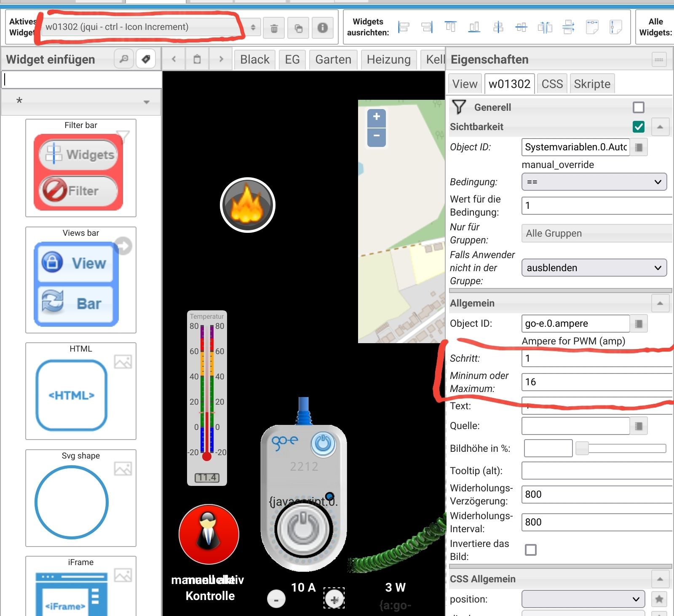Open the ausblenden dropdown
The height and width of the screenshot is (616, 674).
click(x=594, y=268)
